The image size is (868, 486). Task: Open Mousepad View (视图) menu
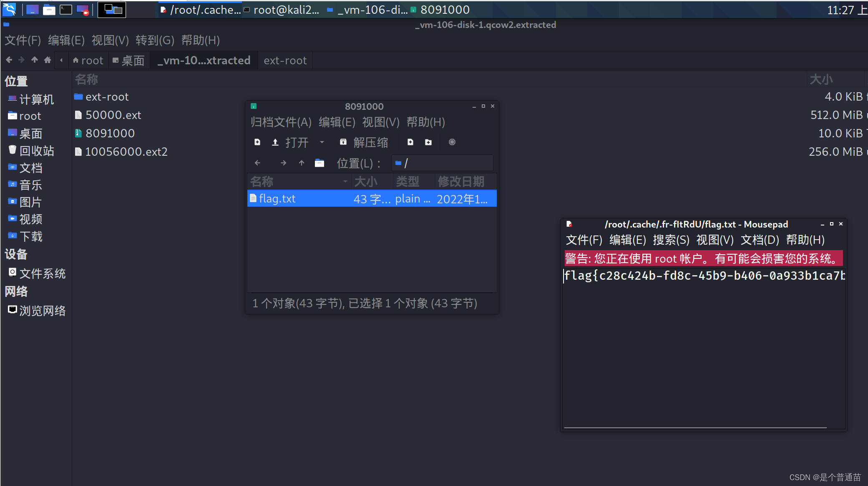[715, 240]
